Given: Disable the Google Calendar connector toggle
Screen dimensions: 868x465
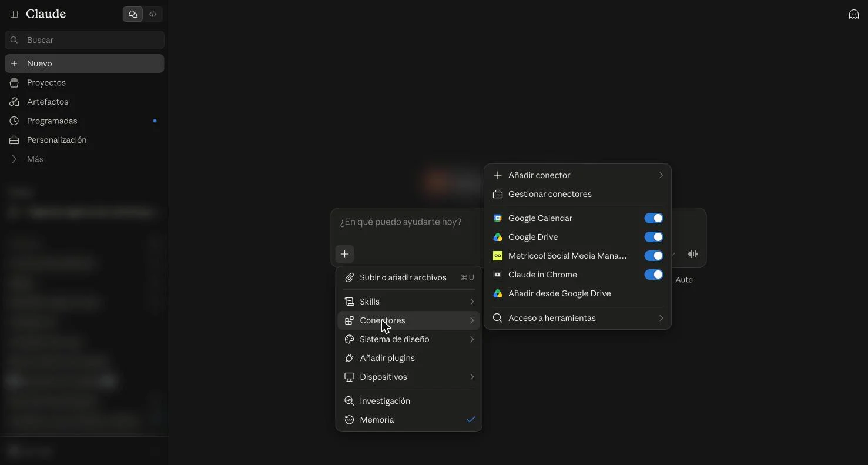Looking at the screenshot, I should (653, 218).
